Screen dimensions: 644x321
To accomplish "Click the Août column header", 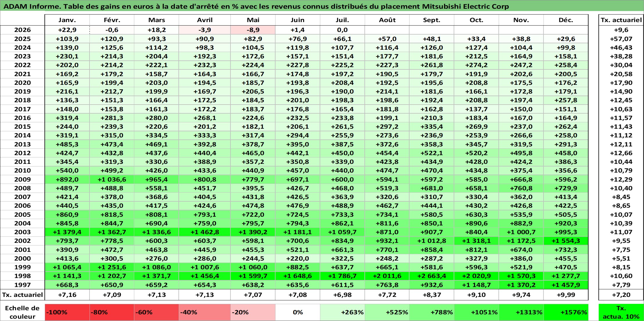I will [387, 20].
